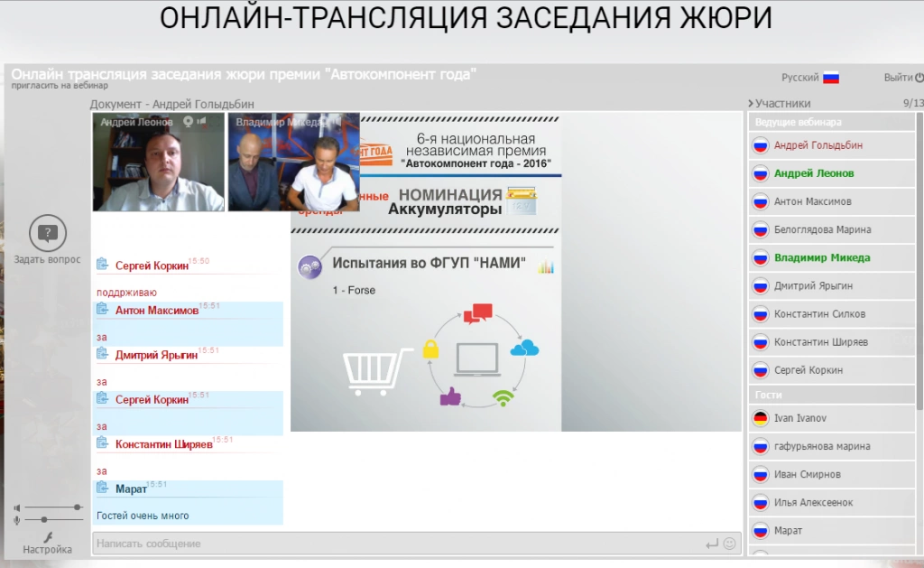
Task: Click the shopping cart graphic on slide
Action: click(x=377, y=370)
